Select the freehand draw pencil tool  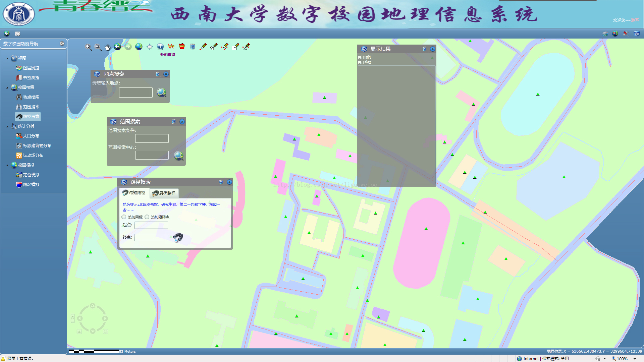point(246,47)
